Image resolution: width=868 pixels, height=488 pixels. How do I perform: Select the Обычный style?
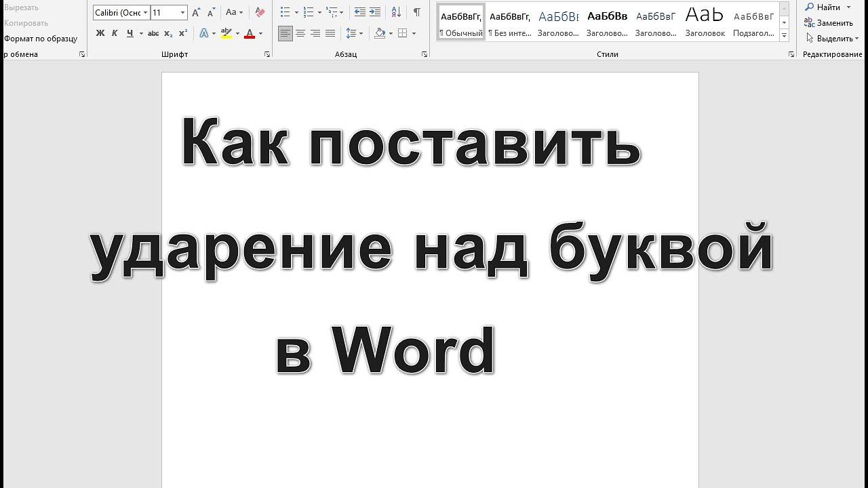[x=461, y=23]
